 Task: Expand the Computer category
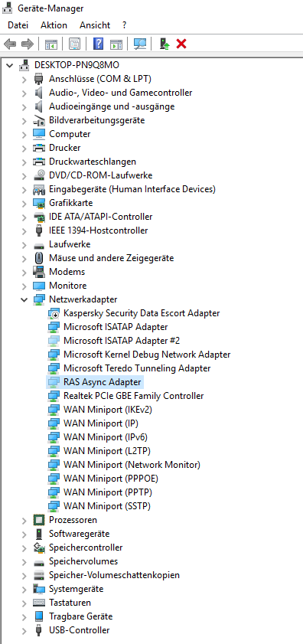click(24, 134)
